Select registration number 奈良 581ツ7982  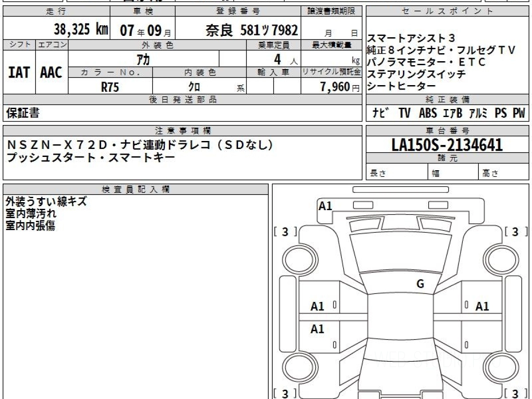pyautogui.click(x=251, y=30)
